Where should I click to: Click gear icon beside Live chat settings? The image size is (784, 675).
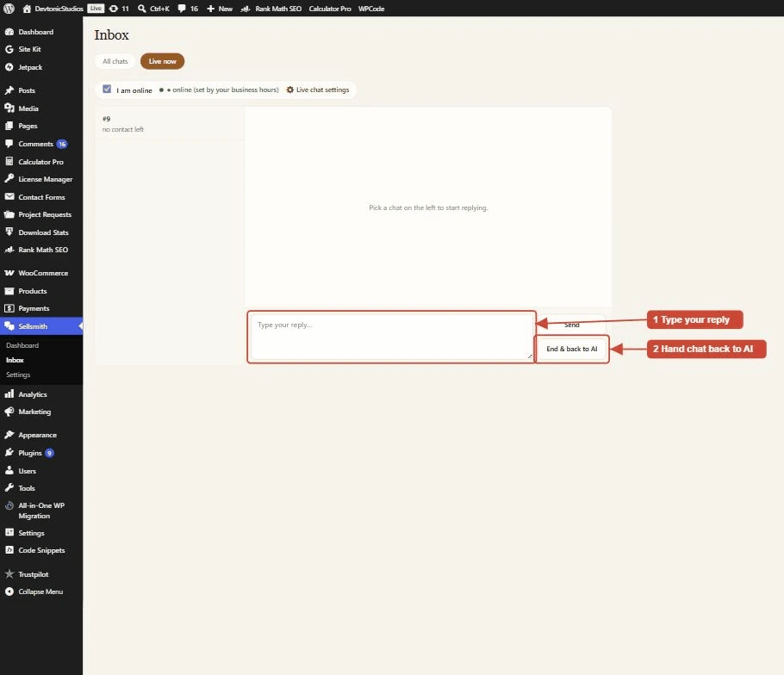point(290,90)
